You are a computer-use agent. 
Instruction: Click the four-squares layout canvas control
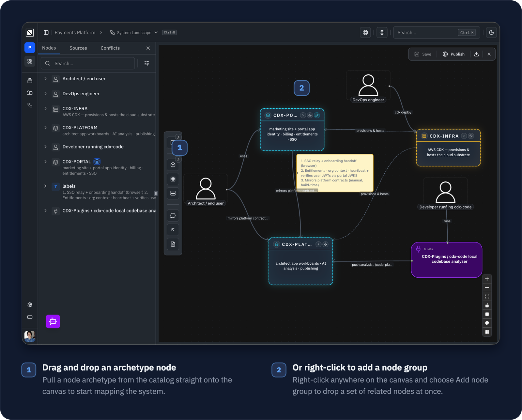pos(487,332)
